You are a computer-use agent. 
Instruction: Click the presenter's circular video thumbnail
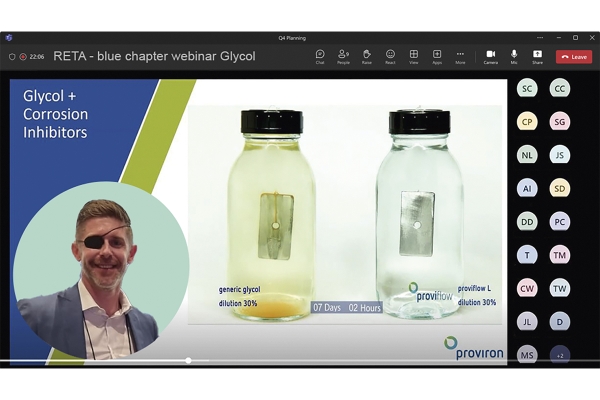pos(101,271)
